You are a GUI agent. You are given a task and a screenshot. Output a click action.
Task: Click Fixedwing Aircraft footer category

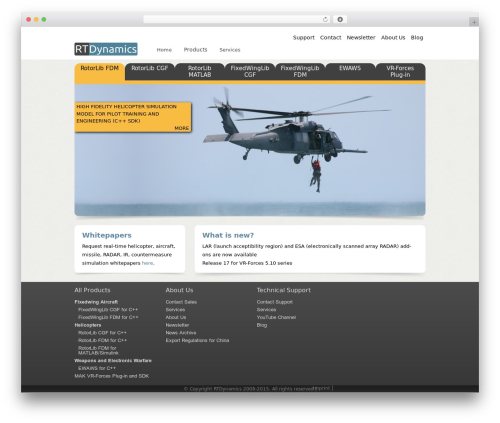[96, 302]
